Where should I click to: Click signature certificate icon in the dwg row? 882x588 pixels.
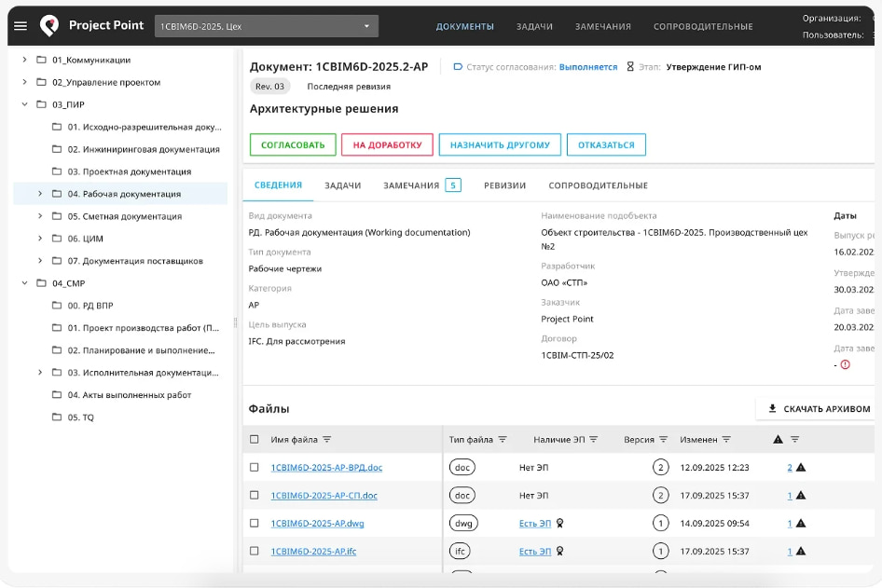pyautogui.click(x=559, y=524)
